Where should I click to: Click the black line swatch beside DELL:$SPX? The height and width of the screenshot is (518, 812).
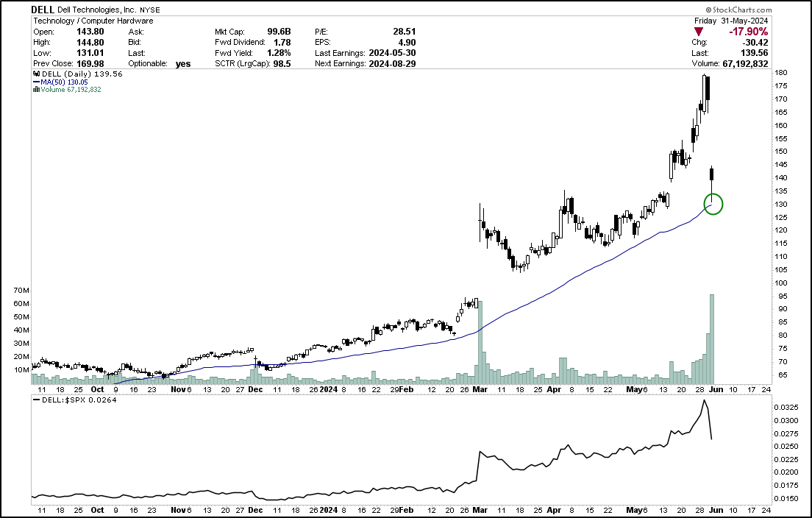pos(36,400)
